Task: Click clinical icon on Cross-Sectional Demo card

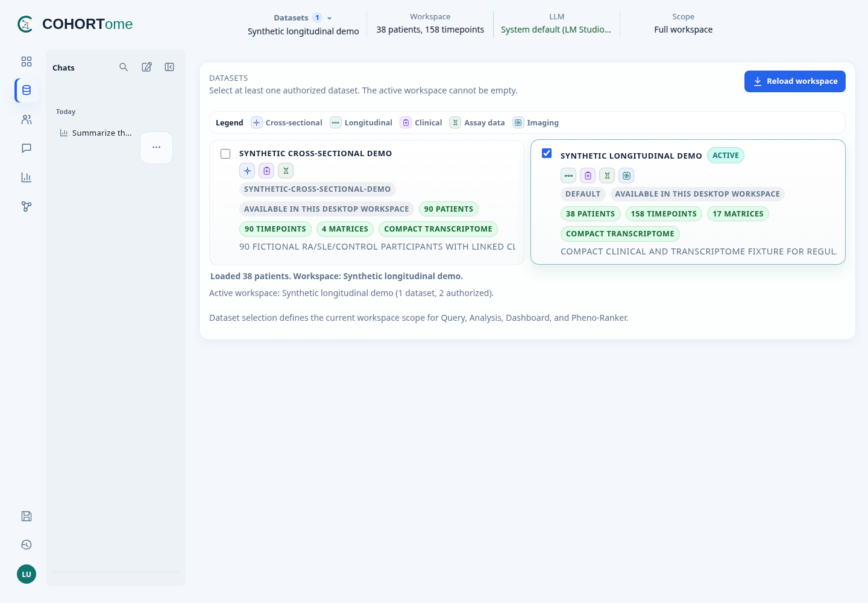Action: tap(266, 171)
